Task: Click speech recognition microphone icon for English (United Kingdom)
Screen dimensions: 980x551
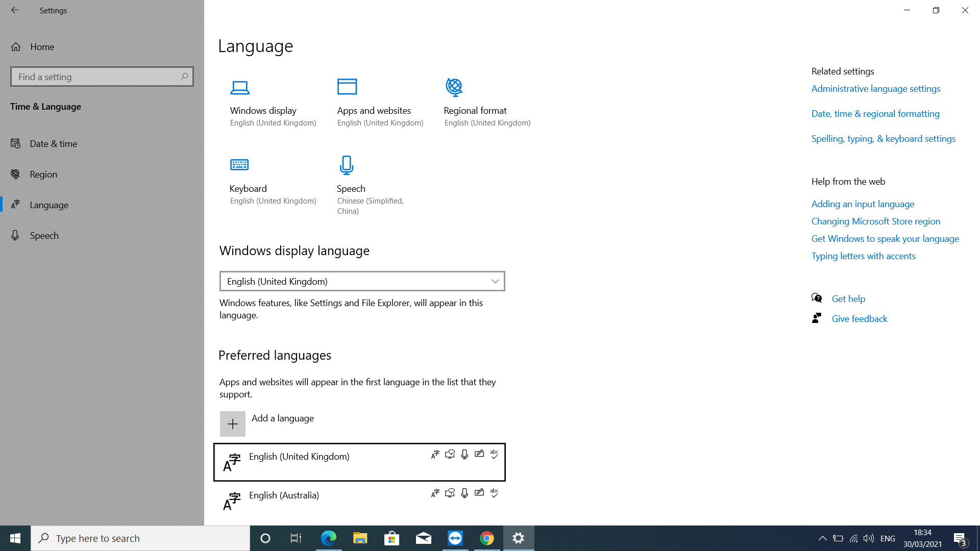Action: 464,454
